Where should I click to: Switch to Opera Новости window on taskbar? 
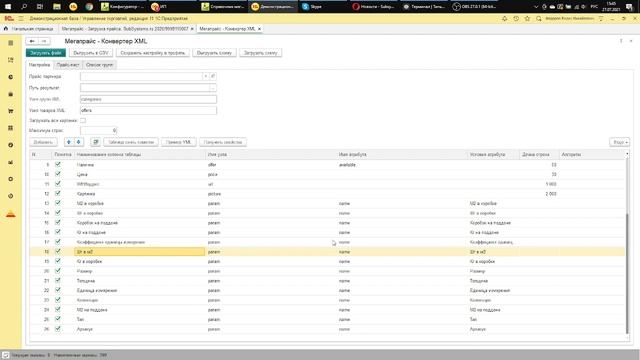click(373, 6)
